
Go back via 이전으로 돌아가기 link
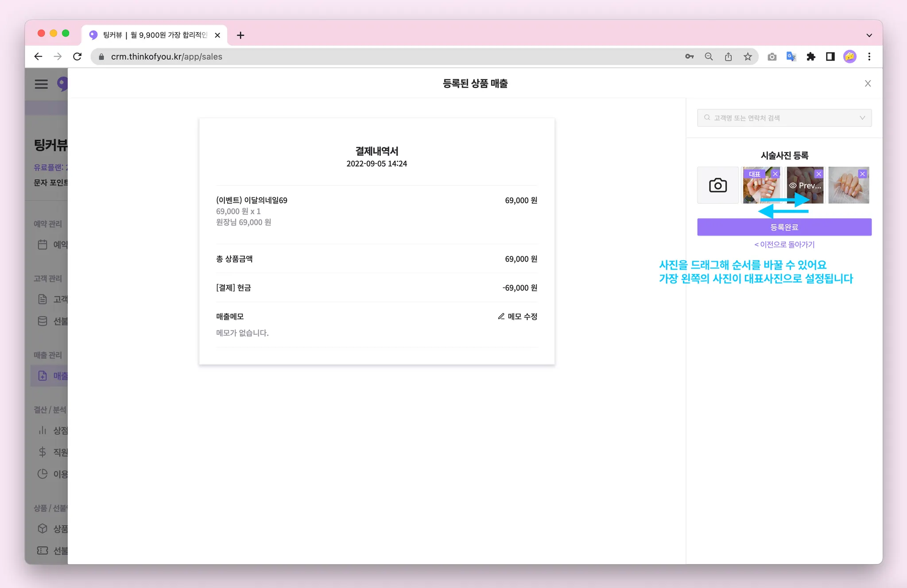[x=784, y=244]
